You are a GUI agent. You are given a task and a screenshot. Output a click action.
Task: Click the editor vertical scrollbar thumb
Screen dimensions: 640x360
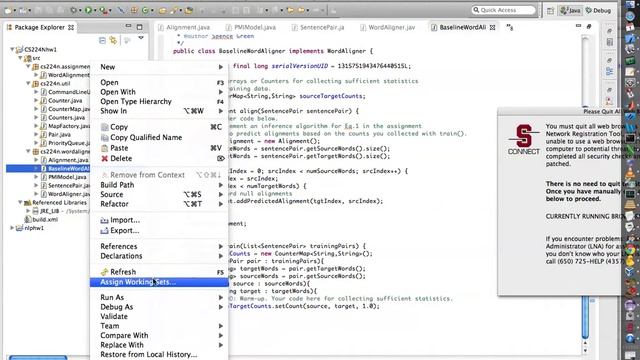coord(585,318)
